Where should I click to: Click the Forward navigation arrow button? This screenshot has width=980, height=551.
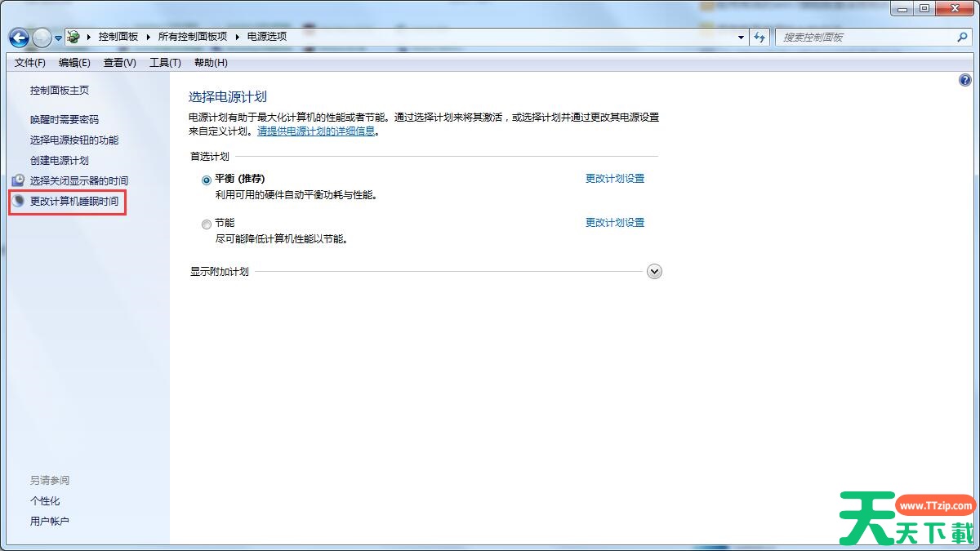42,38
